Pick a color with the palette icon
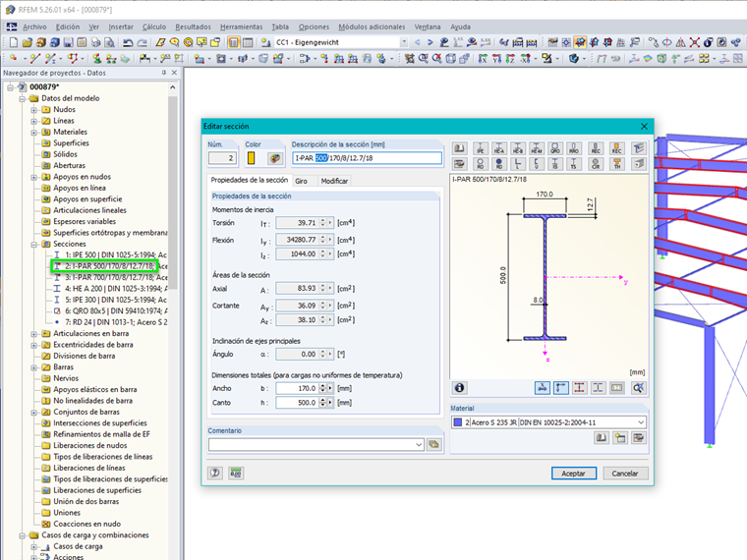The width and height of the screenshot is (747, 560). [x=275, y=158]
